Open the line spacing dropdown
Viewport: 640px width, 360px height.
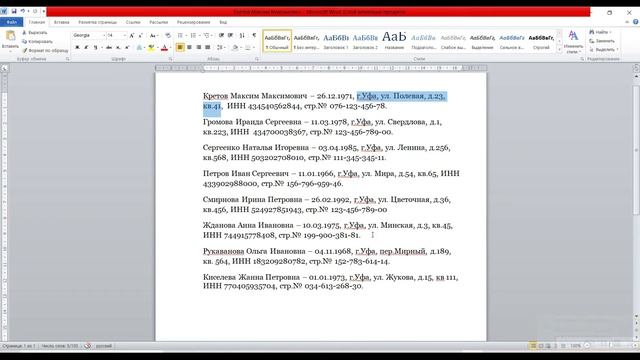tap(221, 48)
